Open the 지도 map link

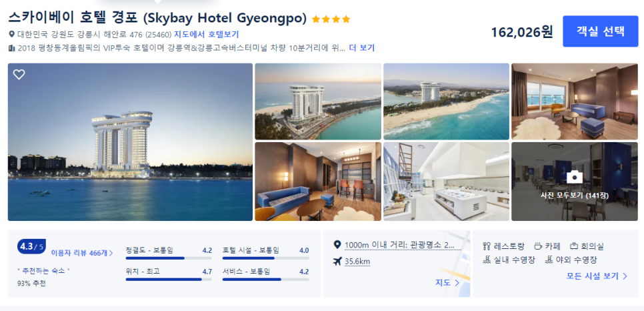(x=447, y=282)
